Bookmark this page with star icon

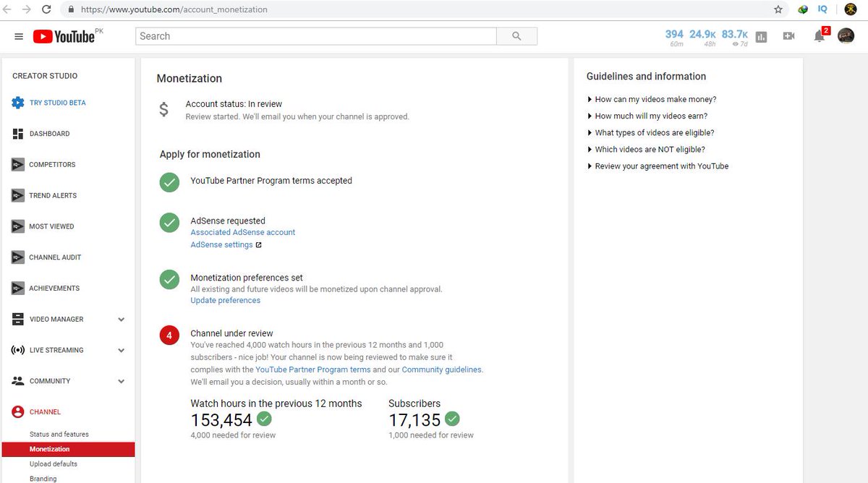click(778, 9)
